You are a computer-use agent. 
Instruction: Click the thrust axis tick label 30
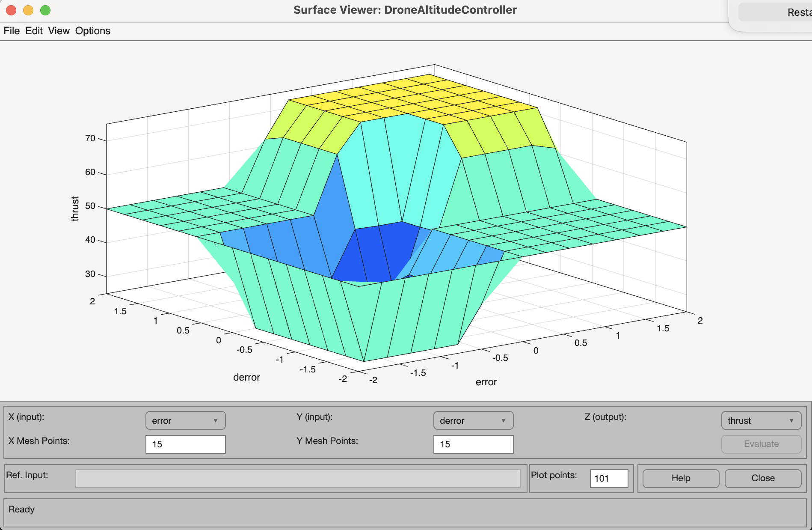(90, 274)
